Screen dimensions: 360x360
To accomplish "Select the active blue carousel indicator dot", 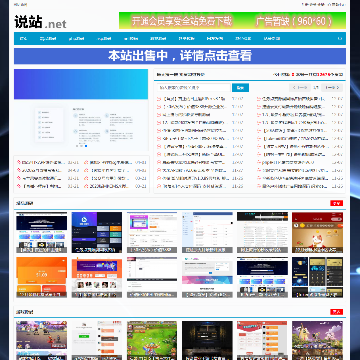I will 86,146.
